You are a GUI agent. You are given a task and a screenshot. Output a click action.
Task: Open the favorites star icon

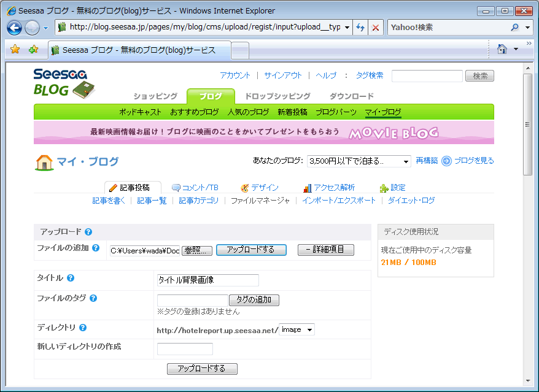pyautogui.click(x=15, y=50)
